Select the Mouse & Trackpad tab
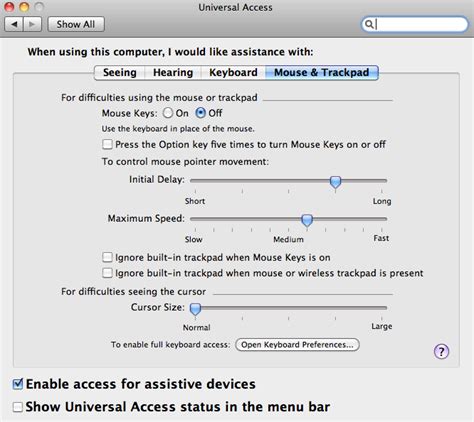This screenshot has width=474, height=422. pos(322,73)
